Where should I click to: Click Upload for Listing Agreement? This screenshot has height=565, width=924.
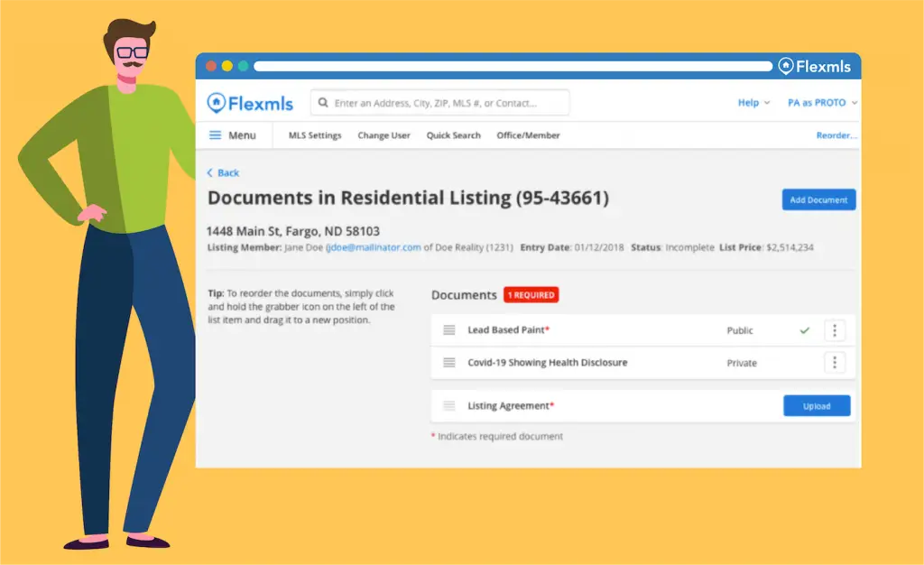(817, 406)
